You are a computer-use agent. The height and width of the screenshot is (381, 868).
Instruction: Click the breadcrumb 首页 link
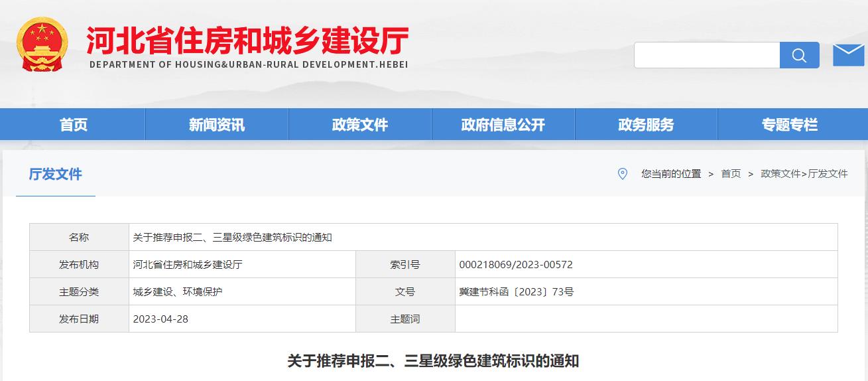coord(731,173)
